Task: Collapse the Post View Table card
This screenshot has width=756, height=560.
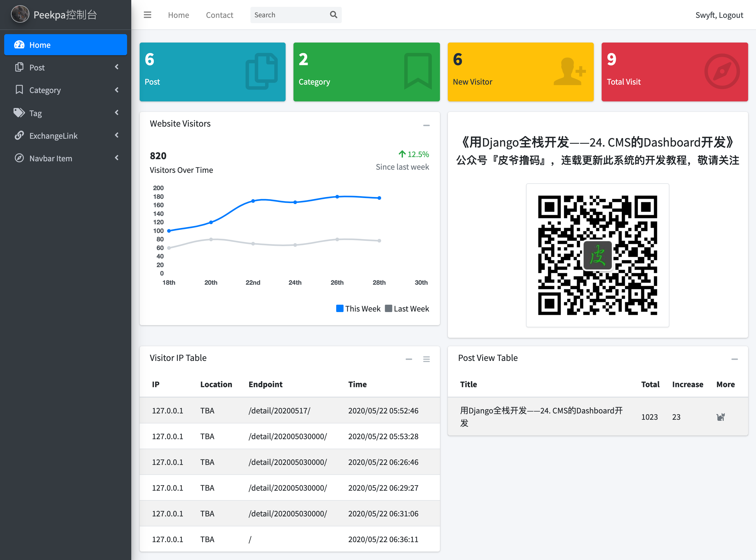Action: pos(734,359)
